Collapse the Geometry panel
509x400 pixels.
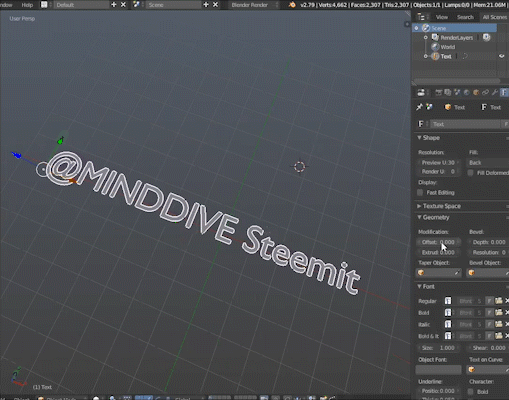(x=419, y=217)
